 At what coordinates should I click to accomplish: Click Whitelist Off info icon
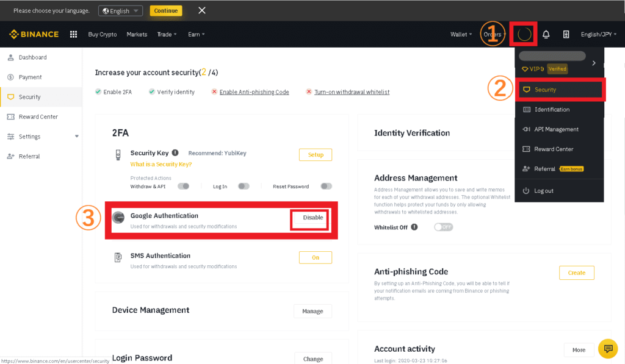[x=414, y=227]
